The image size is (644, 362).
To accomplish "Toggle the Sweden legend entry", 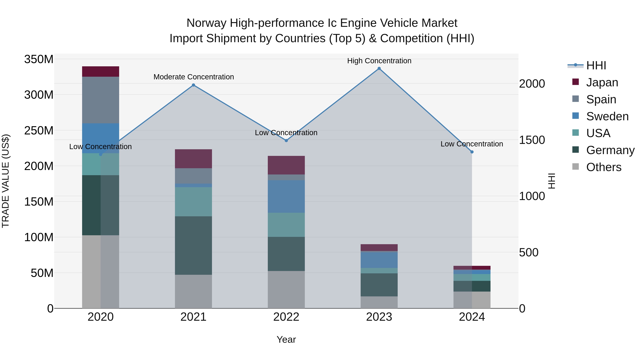I will [x=600, y=116].
